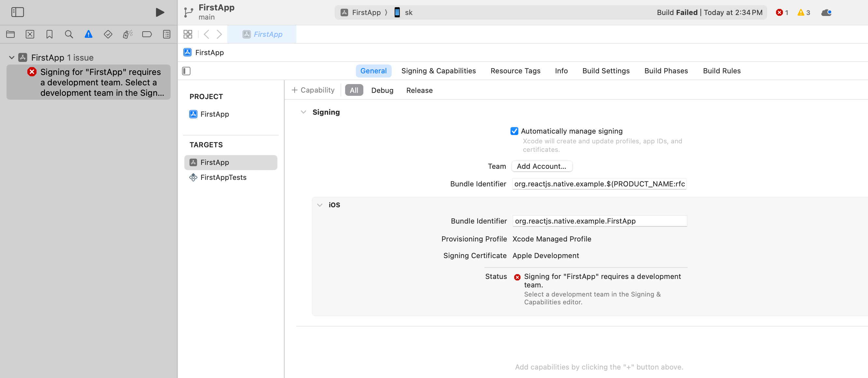
Task: Click the Xcode Managed Profile value
Action: (x=552, y=239)
